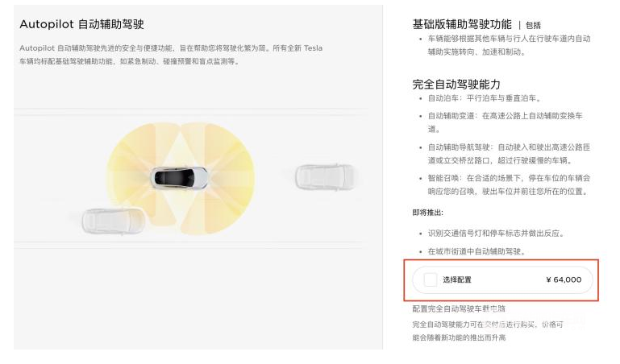Click the 选择配置 option label
The width and height of the screenshot is (620, 364).
click(457, 279)
